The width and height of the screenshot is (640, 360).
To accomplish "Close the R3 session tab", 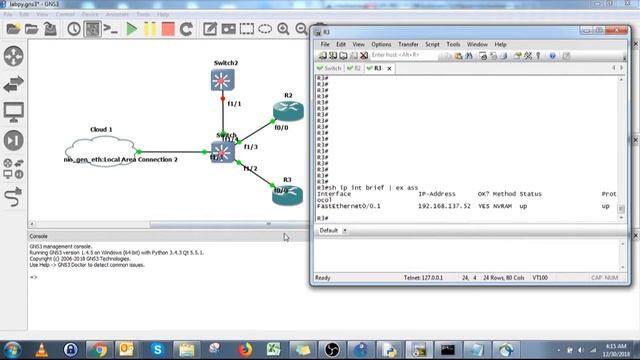I will click(389, 69).
